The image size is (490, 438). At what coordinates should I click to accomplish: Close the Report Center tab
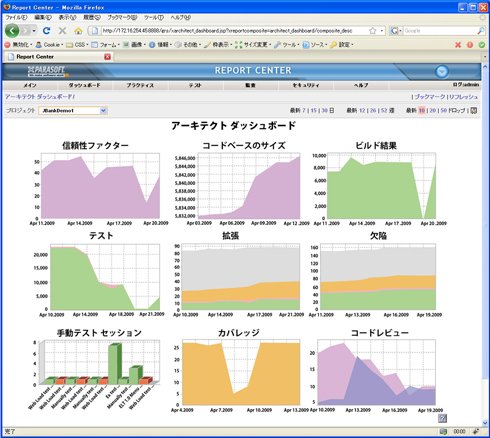click(107, 57)
